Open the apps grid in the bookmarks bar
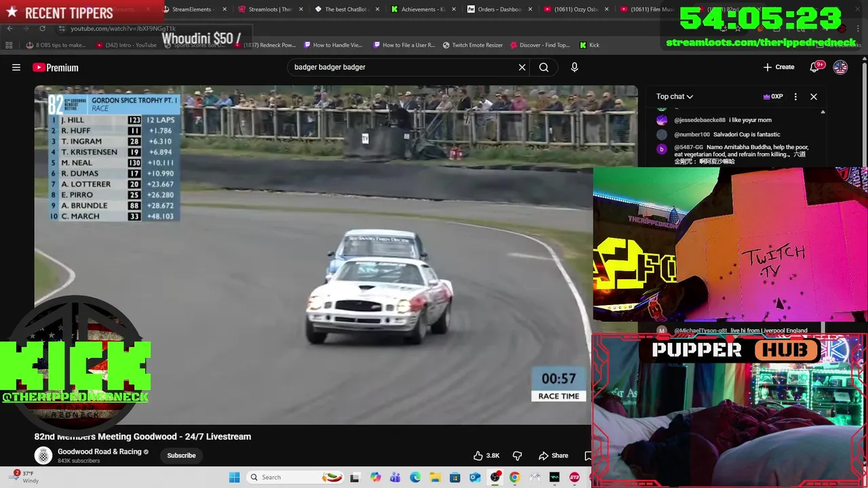 (9, 45)
